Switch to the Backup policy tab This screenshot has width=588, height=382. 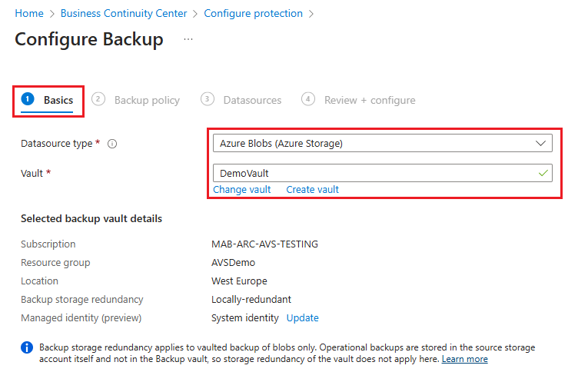coord(146,100)
